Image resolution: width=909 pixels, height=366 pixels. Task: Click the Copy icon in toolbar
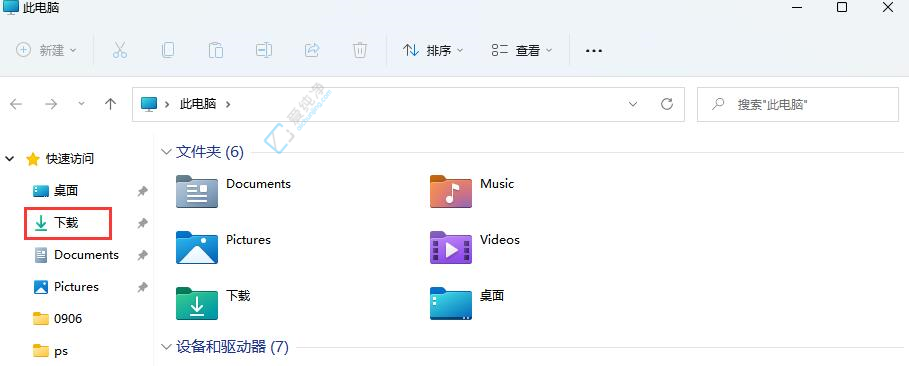168,50
